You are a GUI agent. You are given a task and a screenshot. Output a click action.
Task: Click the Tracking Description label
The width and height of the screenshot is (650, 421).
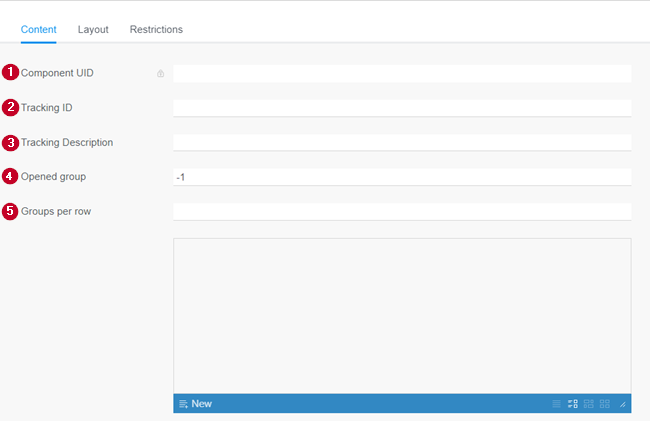[x=67, y=143]
